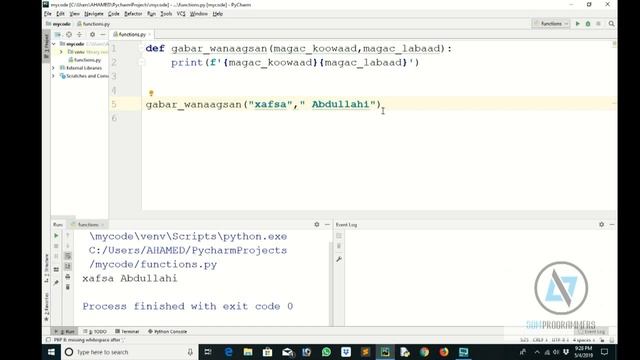Click the yellow intention lightbulb on line 4
Viewport: 640px width, 360px height.
[x=151, y=93]
